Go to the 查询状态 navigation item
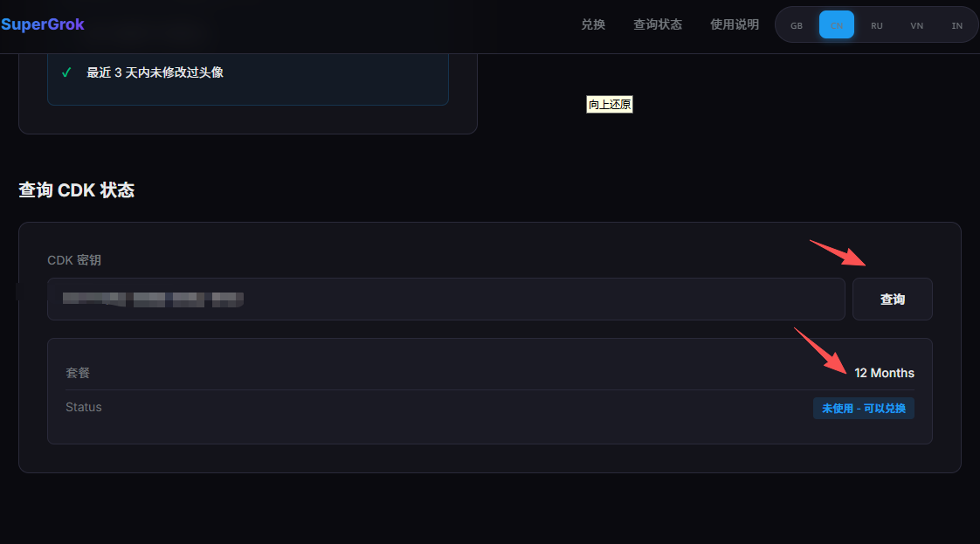This screenshot has width=980, height=544. click(658, 24)
